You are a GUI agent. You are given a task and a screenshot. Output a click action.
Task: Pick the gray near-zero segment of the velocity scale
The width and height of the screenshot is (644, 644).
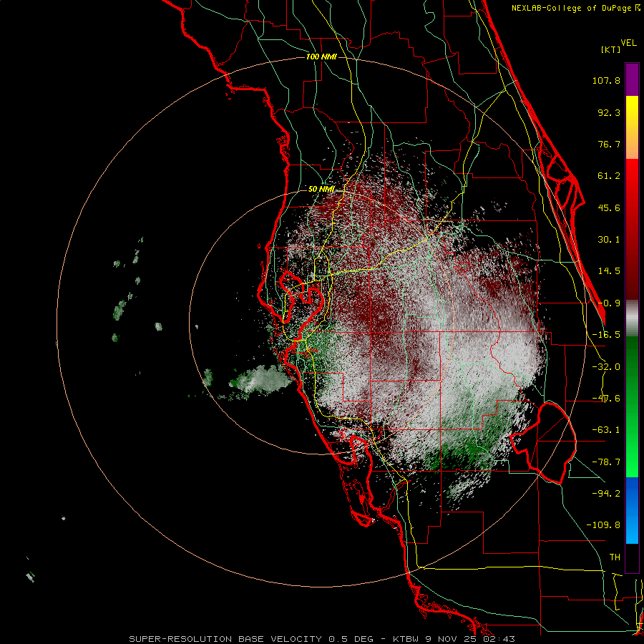click(632, 318)
